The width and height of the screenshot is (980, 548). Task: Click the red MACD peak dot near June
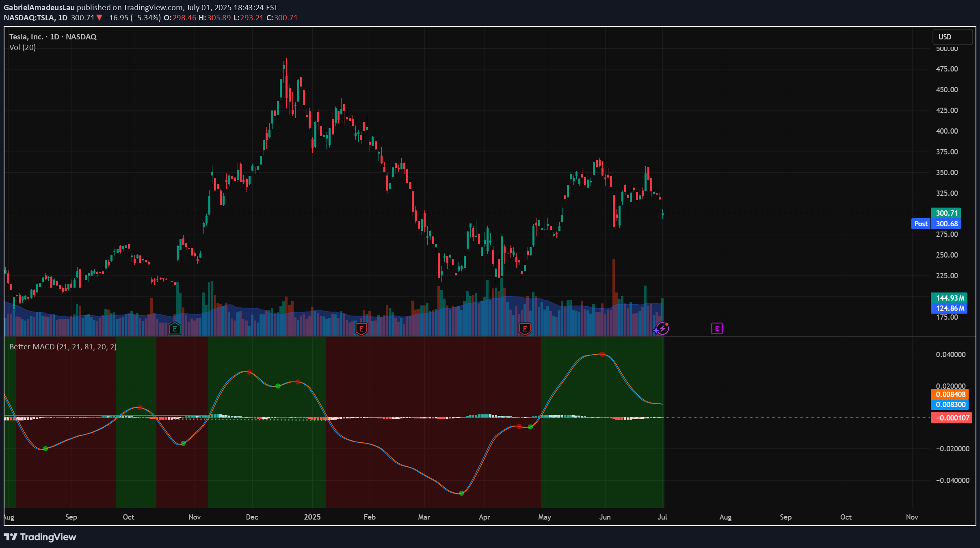point(602,354)
